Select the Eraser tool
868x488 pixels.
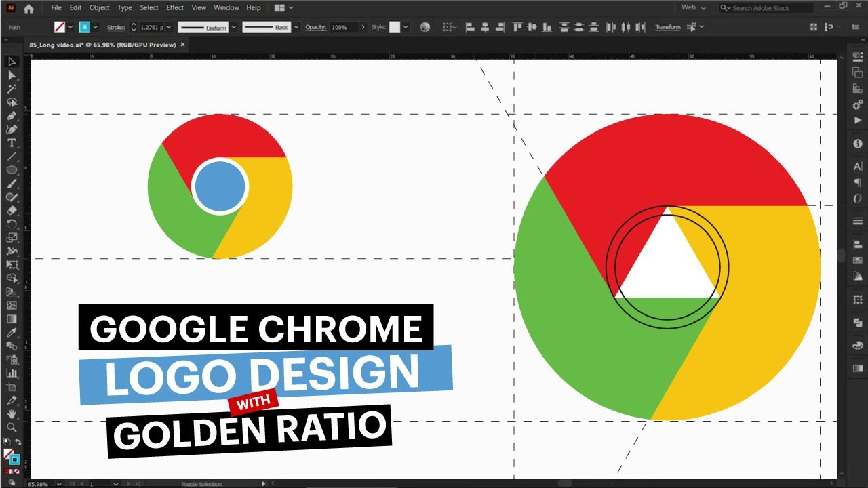coord(12,211)
